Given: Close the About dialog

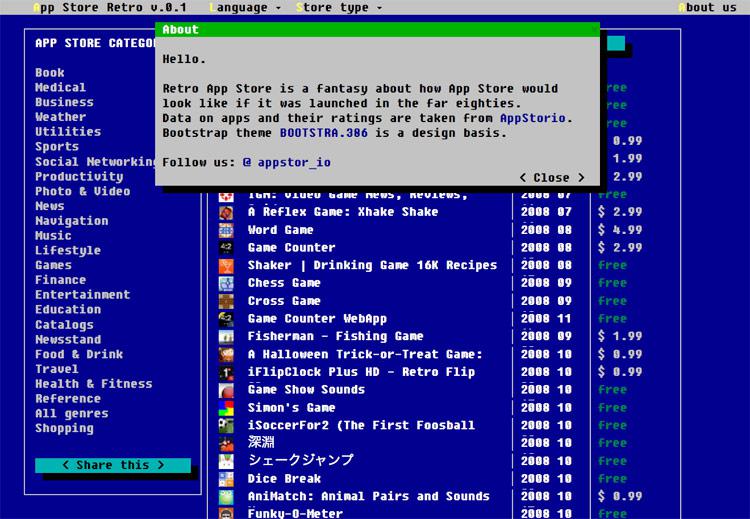Looking at the screenshot, I should [x=550, y=177].
